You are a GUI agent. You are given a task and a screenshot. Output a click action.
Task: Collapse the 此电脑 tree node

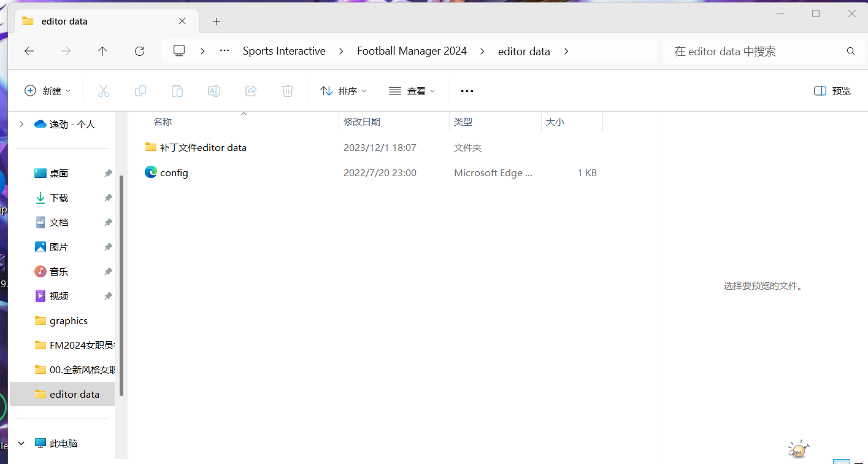pyautogui.click(x=21, y=443)
